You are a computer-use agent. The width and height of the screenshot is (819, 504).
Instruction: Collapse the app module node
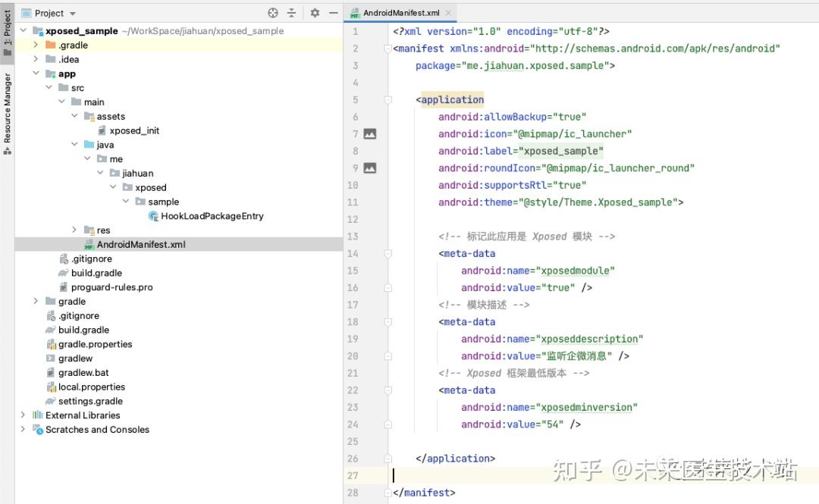(36, 74)
